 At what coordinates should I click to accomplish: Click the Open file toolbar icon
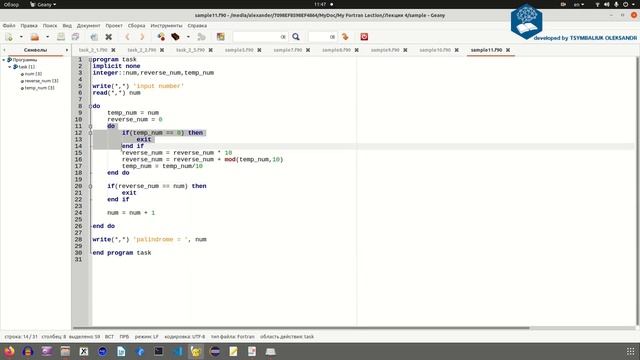(x=35, y=37)
